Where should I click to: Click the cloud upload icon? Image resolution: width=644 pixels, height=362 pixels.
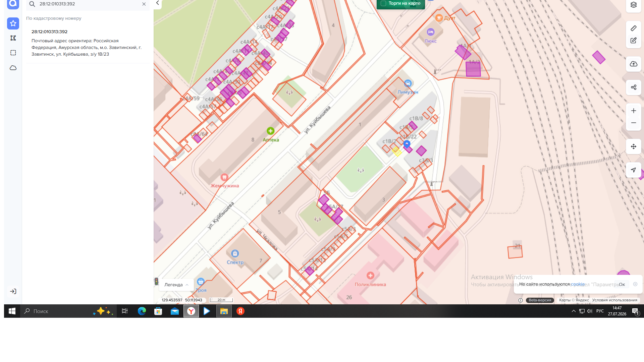tap(633, 64)
